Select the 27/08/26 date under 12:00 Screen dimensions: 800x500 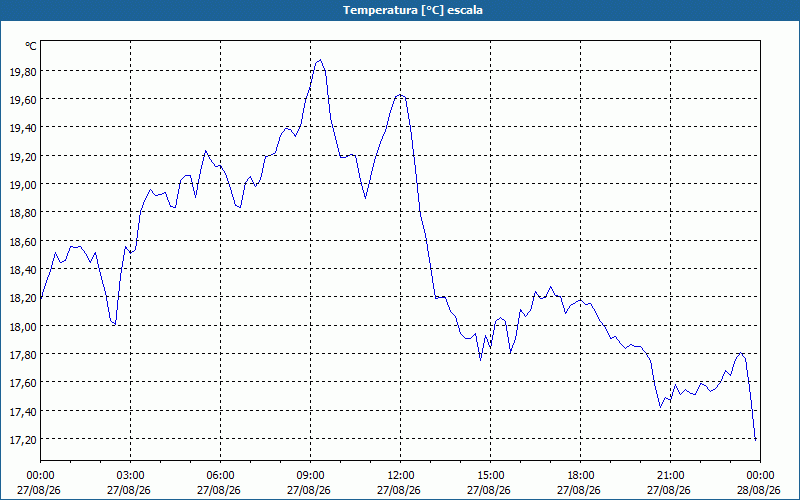coord(398,490)
